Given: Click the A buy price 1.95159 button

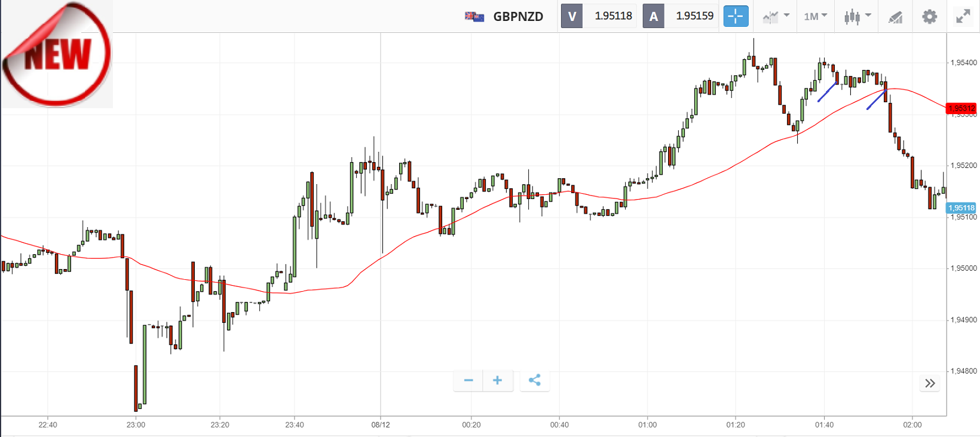Looking at the screenshot, I should coord(680,16).
